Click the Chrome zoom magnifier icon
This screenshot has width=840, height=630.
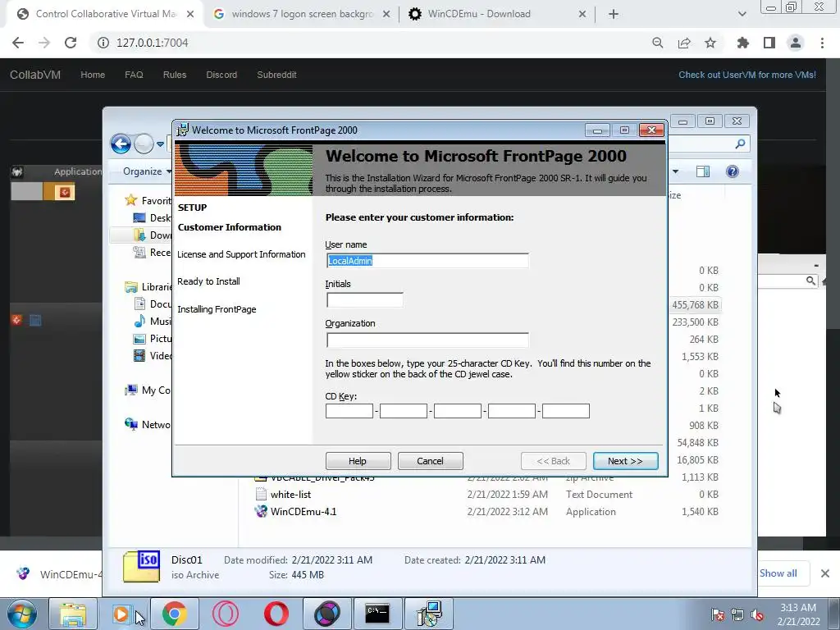[658, 43]
